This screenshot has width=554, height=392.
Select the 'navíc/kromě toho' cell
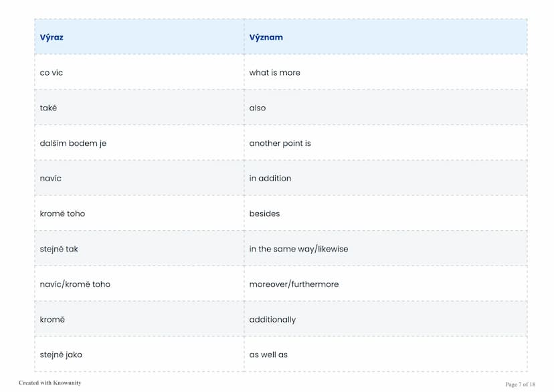click(139, 284)
